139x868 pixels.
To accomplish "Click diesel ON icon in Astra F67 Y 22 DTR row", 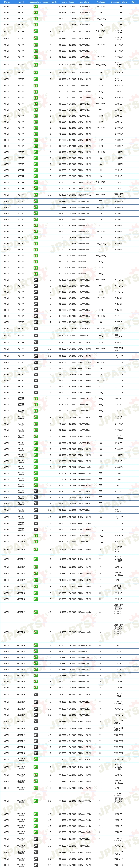I will [x=35, y=387].
